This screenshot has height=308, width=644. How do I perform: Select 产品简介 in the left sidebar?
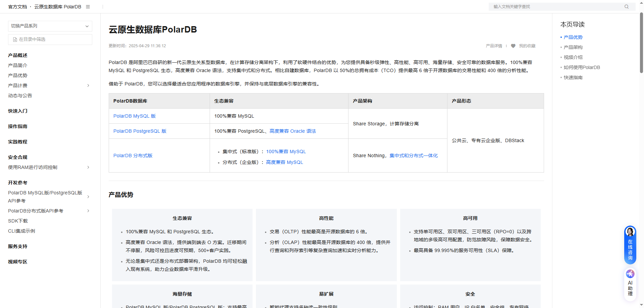tap(18, 65)
